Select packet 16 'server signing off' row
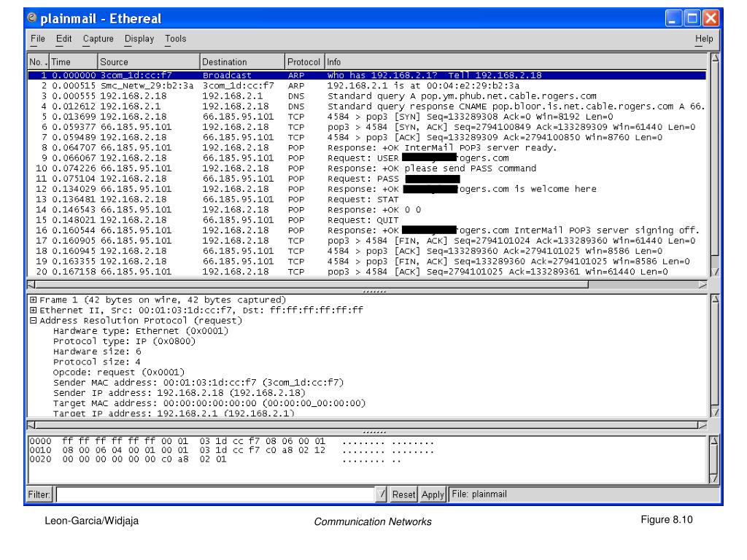747x560 pixels. (x=367, y=230)
